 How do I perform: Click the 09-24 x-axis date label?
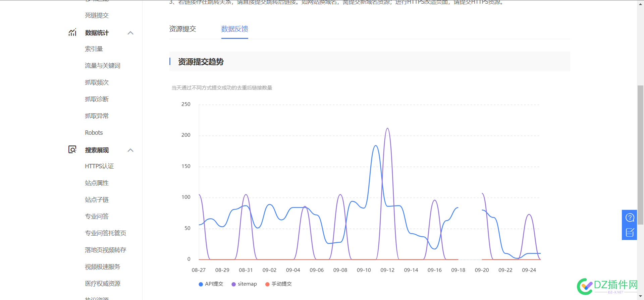(x=529, y=270)
